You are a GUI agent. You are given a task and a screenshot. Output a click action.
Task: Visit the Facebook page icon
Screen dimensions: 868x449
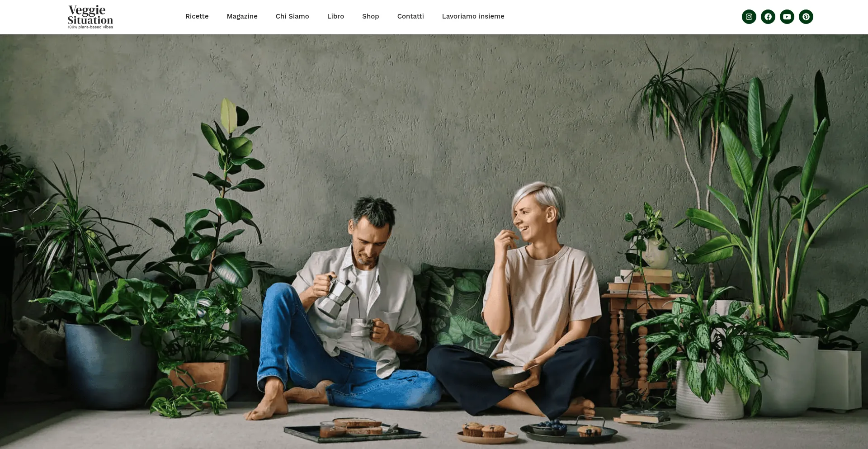(768, 17)
